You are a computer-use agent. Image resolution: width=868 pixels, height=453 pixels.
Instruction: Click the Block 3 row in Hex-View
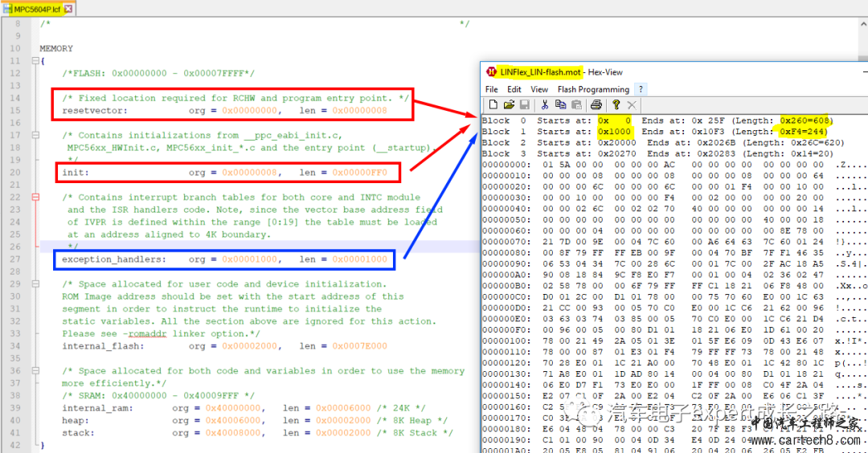point(657,153)
